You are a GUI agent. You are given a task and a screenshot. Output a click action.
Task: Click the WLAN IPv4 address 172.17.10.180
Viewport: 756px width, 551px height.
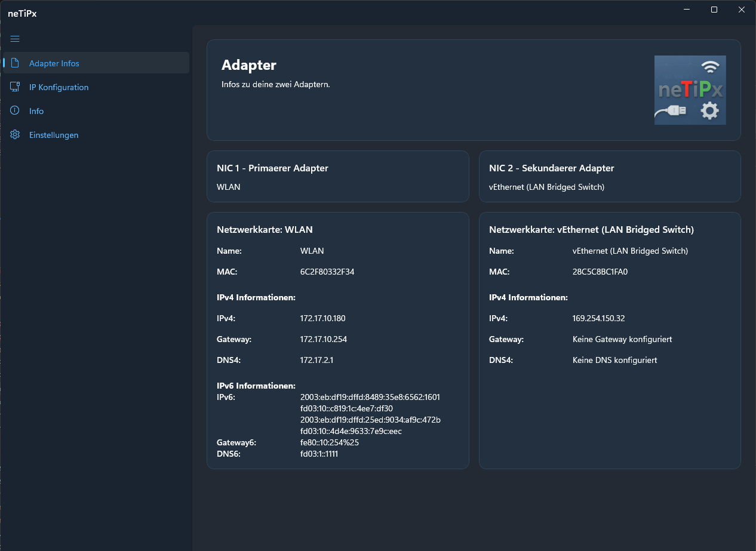pos(322,319)
